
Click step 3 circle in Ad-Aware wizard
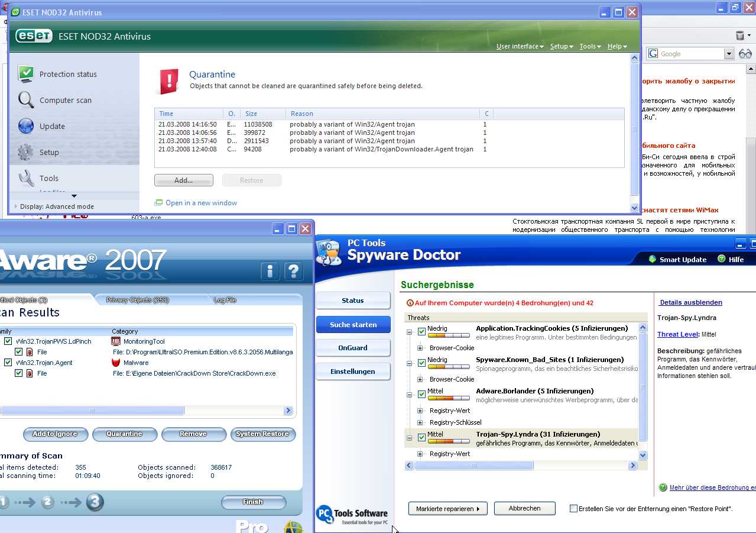coord(95,502)
